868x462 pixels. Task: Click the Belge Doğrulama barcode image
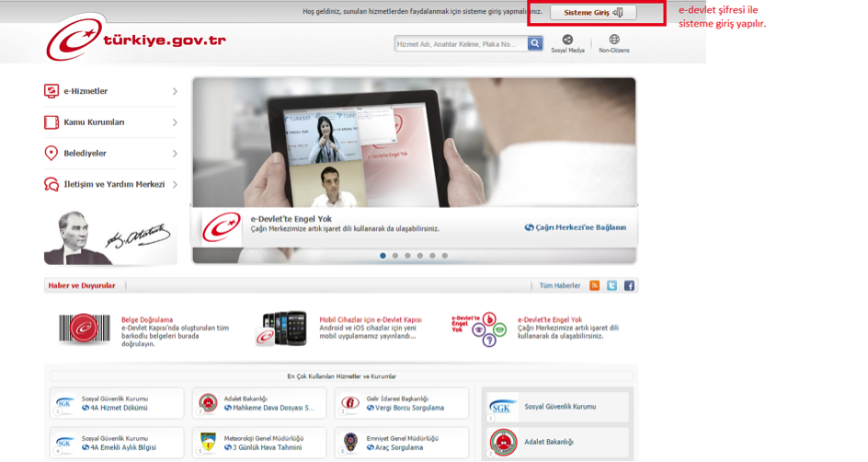(85, 328)
